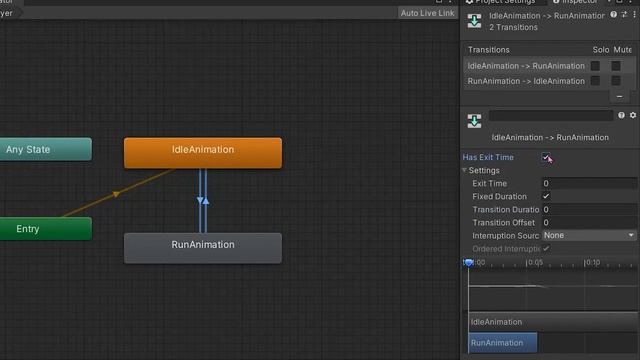Select the RunAnimation state node
The height and width of the screenshot is (360, 640).
point(203,248)
